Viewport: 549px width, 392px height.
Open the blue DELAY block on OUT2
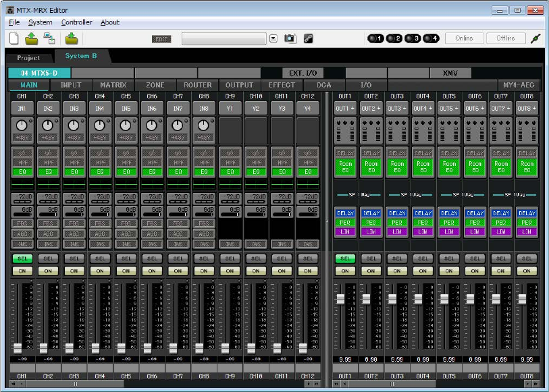pos(371,213)
